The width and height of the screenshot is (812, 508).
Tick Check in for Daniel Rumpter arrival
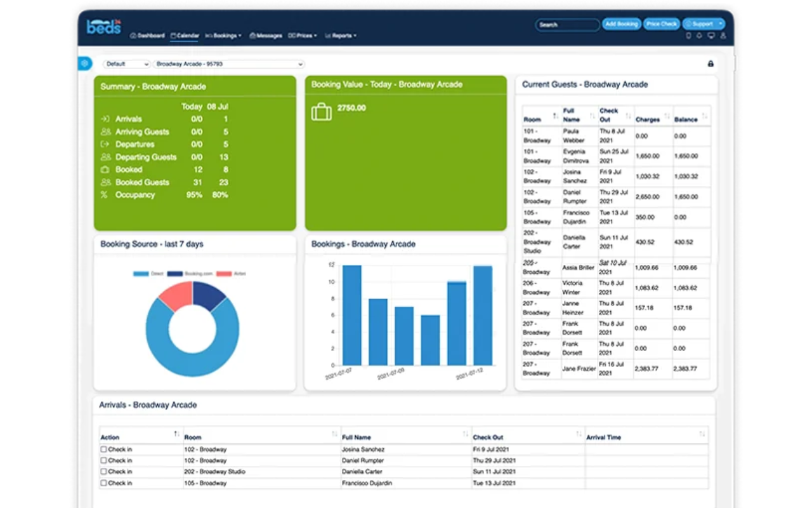point(104,461)
